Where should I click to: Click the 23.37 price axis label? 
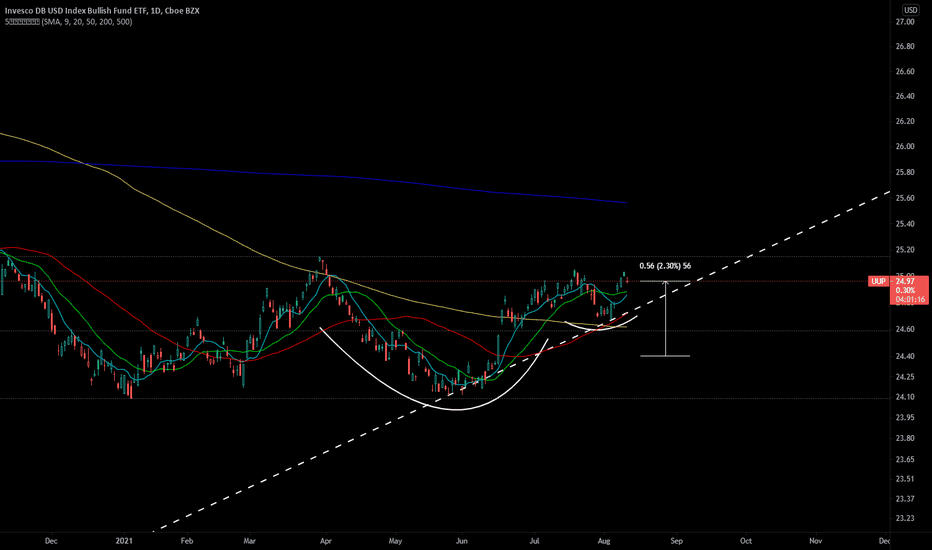[905, 499]
